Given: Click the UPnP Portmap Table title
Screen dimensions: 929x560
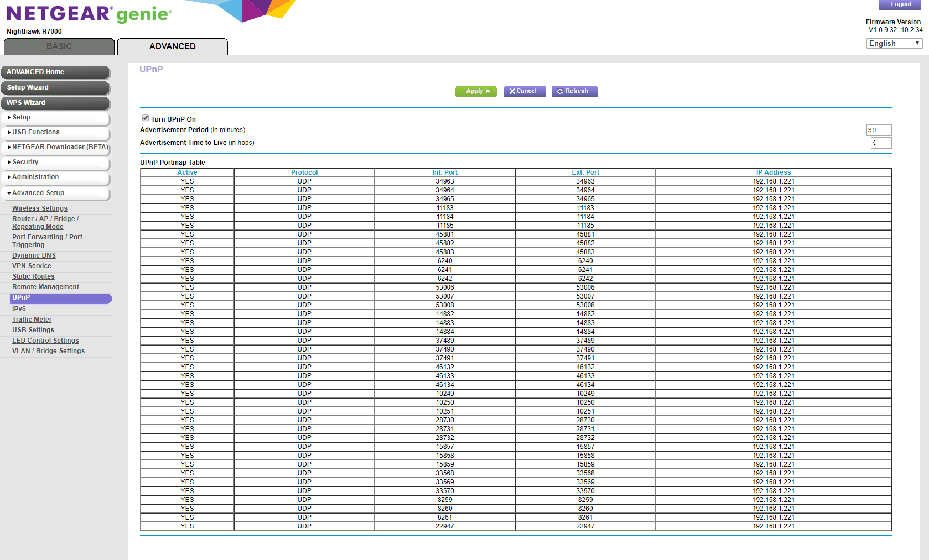Looking at the screenshot, I should click(173, 163).
